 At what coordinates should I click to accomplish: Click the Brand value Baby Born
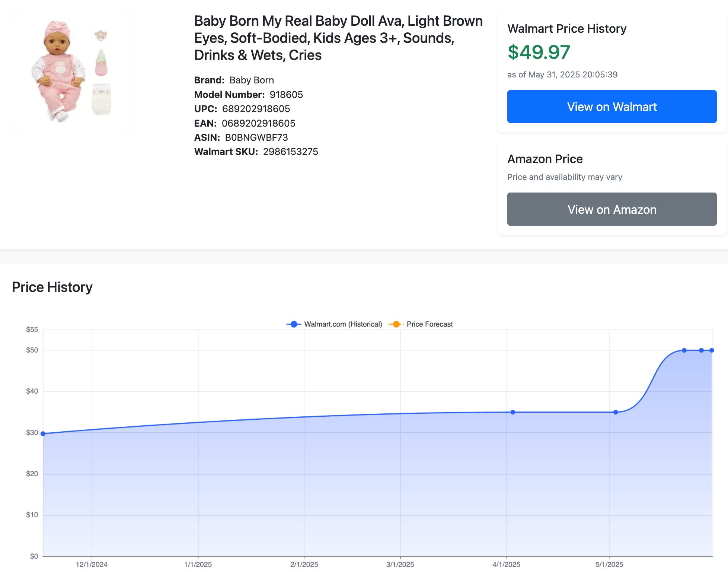click(252, 80)
